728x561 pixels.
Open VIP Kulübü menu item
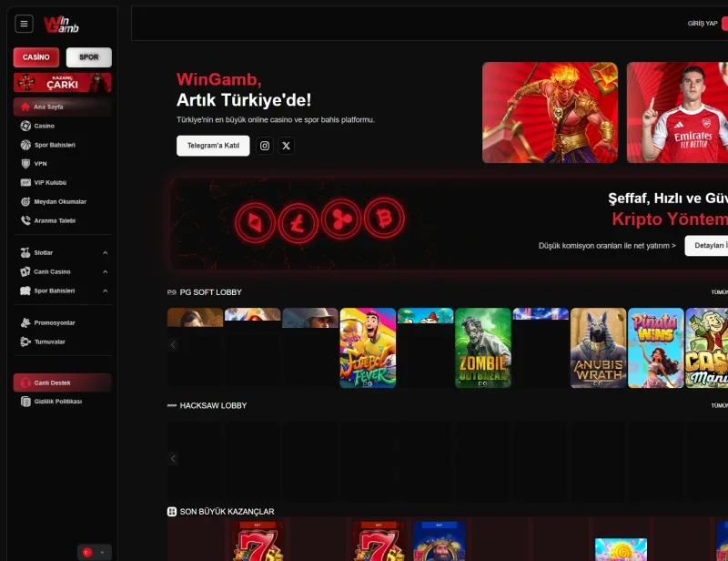tap(62, 183)
